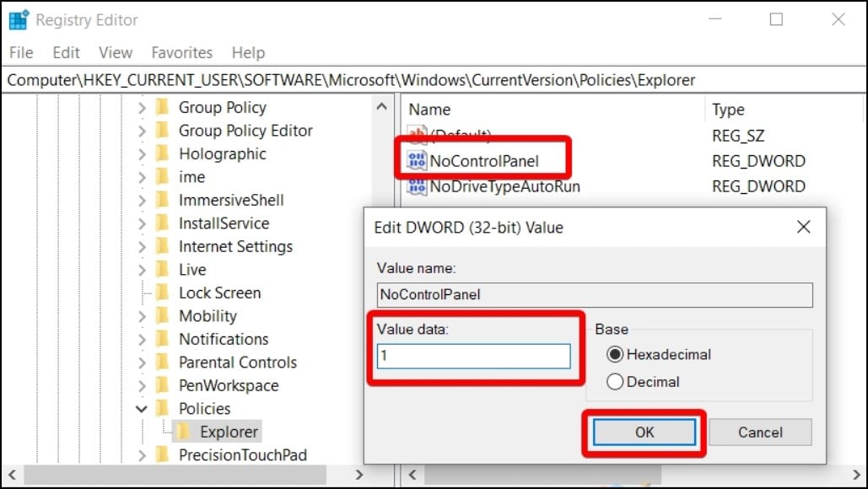Click the Lock Screen folder icon
868x489 pixels.
163,293
